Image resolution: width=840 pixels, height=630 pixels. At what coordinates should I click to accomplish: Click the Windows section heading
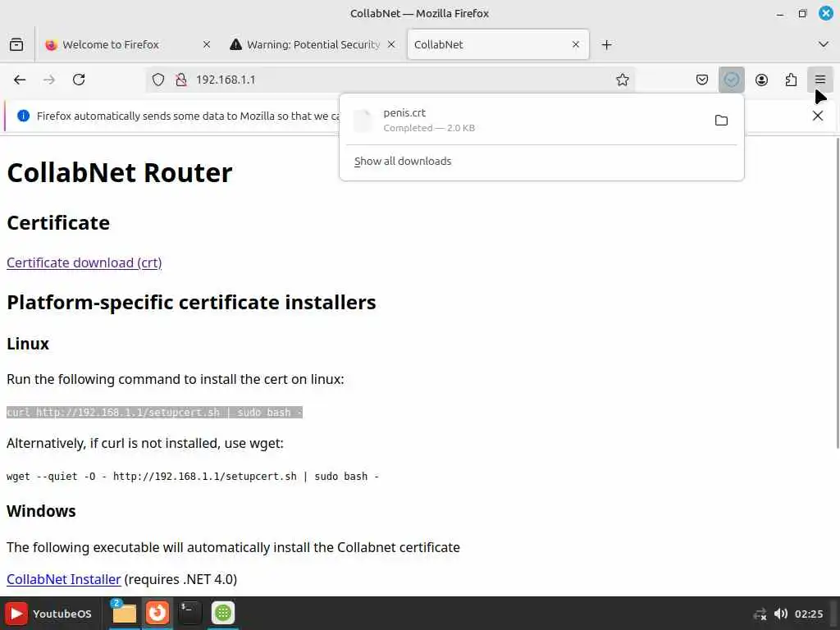point(41,511)
